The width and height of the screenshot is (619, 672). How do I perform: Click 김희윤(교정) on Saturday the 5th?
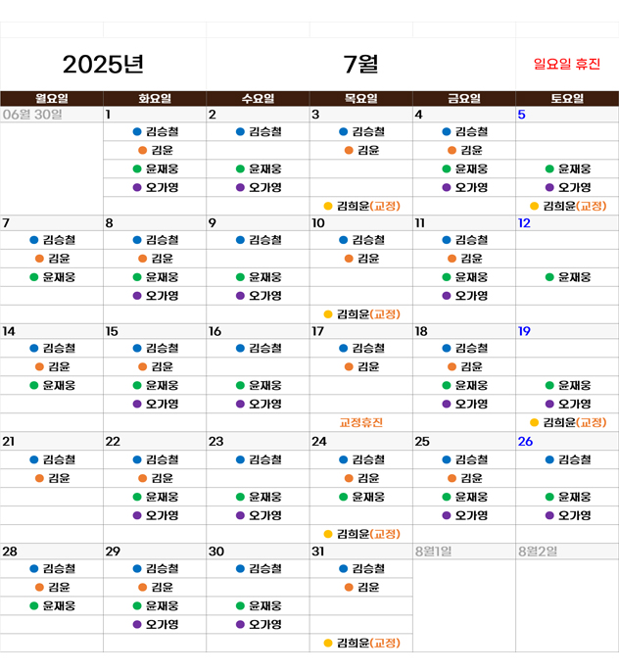pyautogui.click(x=568, y=206)
